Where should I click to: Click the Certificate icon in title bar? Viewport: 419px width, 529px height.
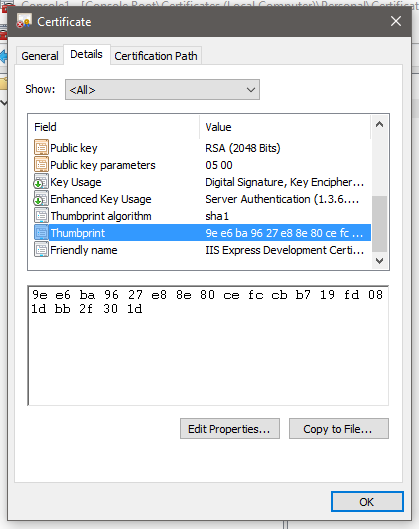pyautogui.click(x=24, y=21)
